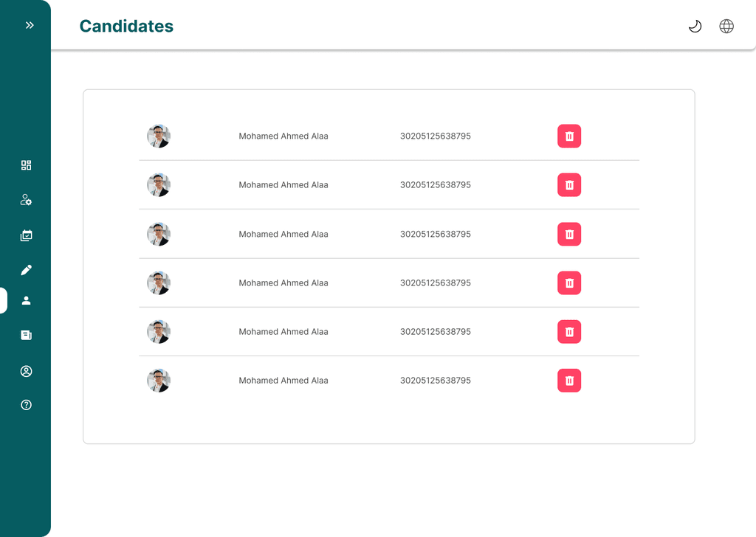Click the third candidate's name text

(x=283, y=235)
